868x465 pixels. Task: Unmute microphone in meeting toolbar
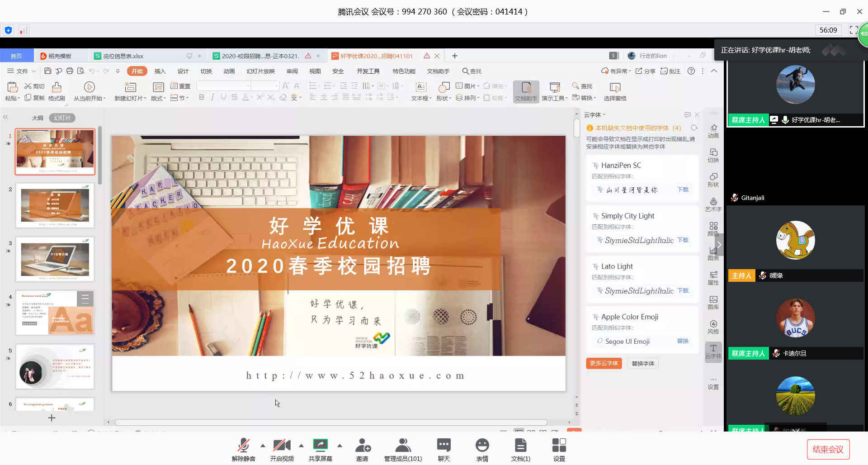tap(243, 446)
